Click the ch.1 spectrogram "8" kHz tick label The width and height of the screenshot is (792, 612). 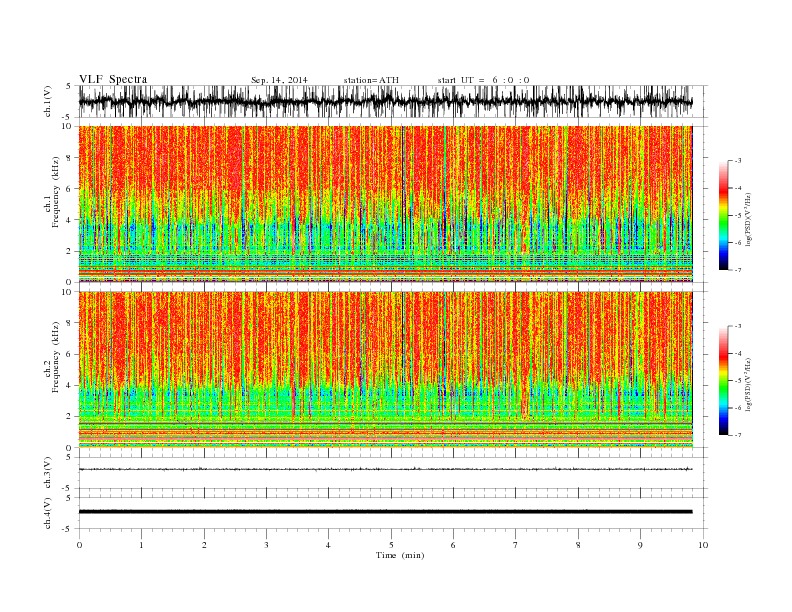(x=69, y=158)
